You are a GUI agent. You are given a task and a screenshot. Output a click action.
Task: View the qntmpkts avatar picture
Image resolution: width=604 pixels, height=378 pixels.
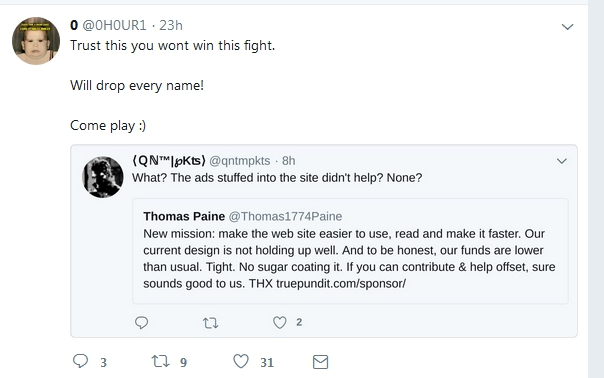point(103,177)
